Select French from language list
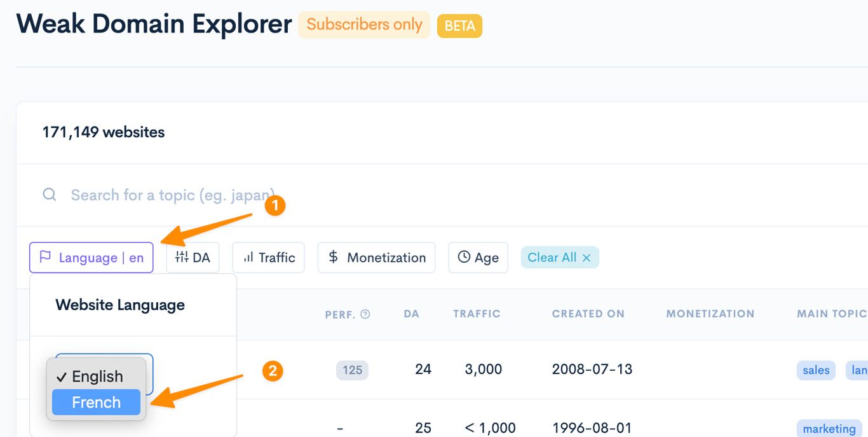This screenshot has height=437, width=868. (96, 402)
